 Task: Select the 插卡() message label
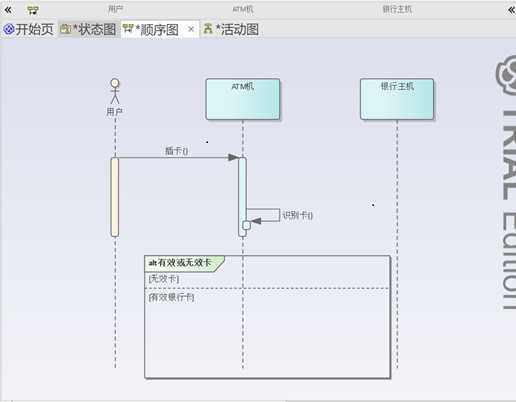177,151
